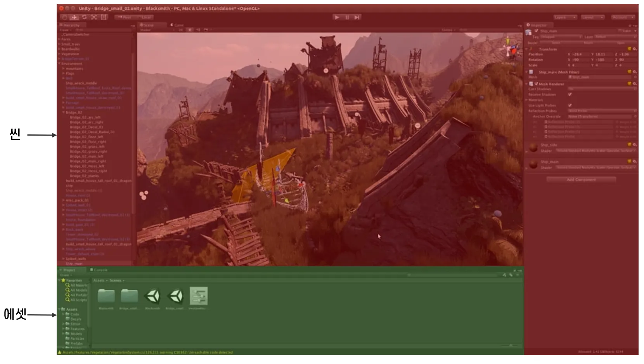Select the Hand tool in the toolbar

pos(65,17)
